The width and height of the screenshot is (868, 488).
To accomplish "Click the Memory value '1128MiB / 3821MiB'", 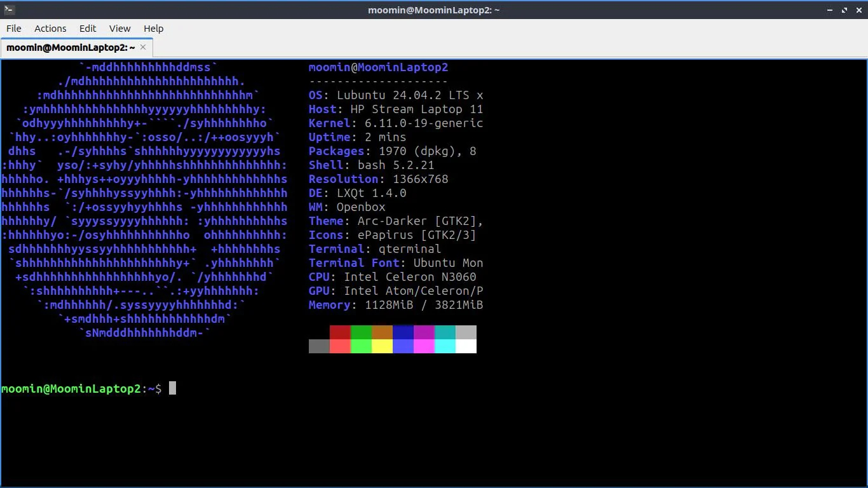I will point(424,305).
